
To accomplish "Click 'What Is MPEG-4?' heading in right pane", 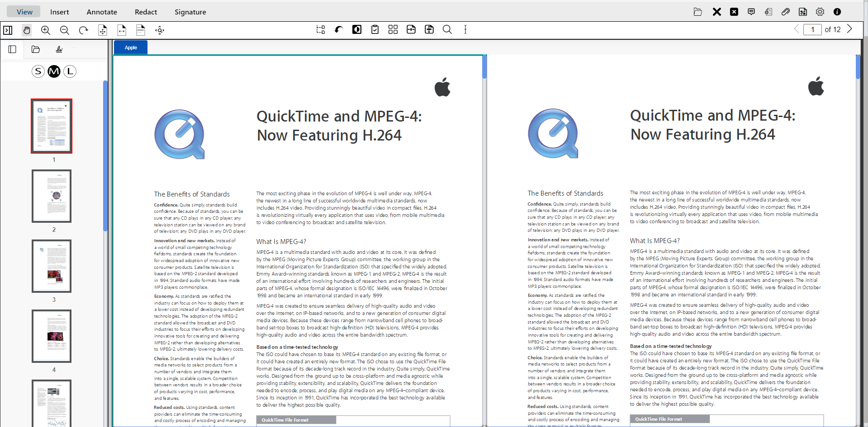I will click(655, 241).
